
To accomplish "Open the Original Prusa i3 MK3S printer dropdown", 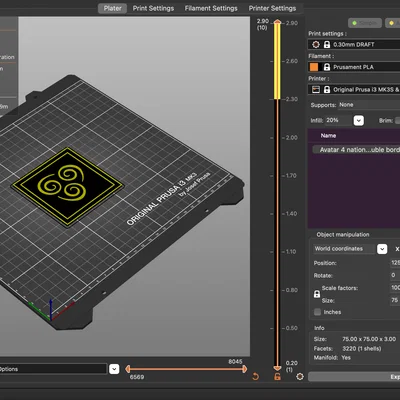I will tap(354, 89).
